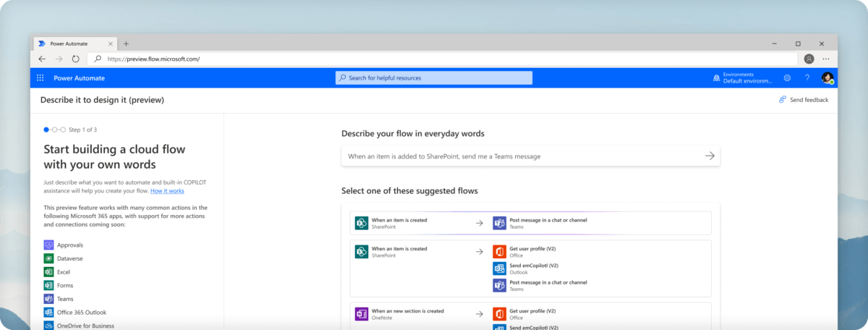Open a new browser tab
This screenshot has height=330, width=868.
tap(126, 43)
